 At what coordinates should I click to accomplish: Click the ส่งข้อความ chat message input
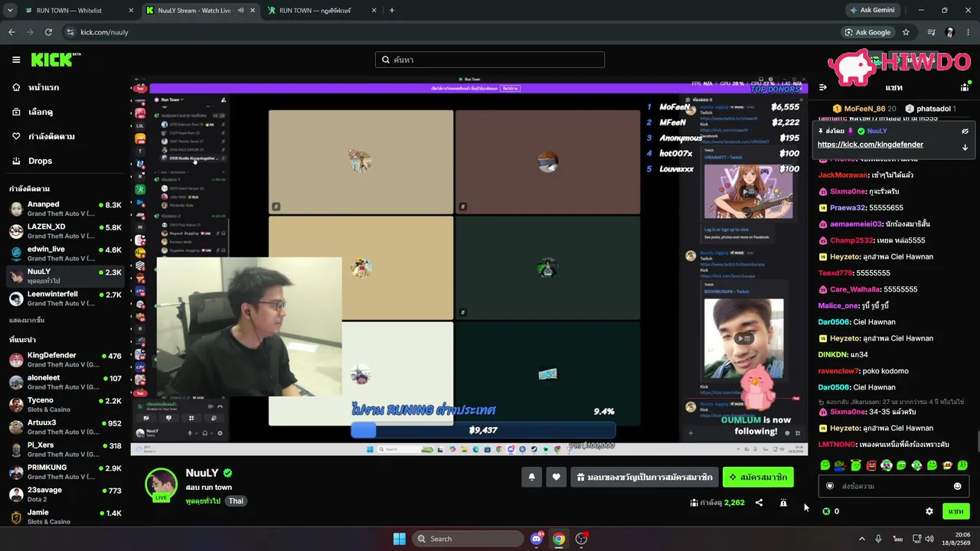[x=893, y=486]
